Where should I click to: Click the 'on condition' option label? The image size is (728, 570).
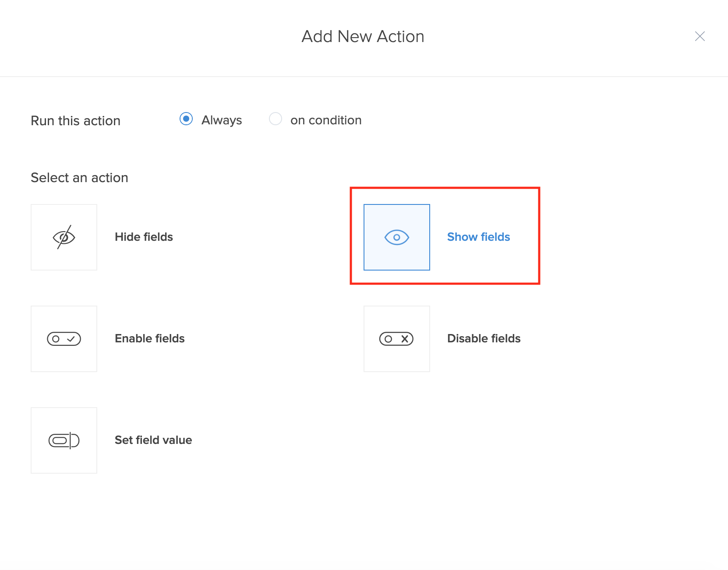point(326,120)
